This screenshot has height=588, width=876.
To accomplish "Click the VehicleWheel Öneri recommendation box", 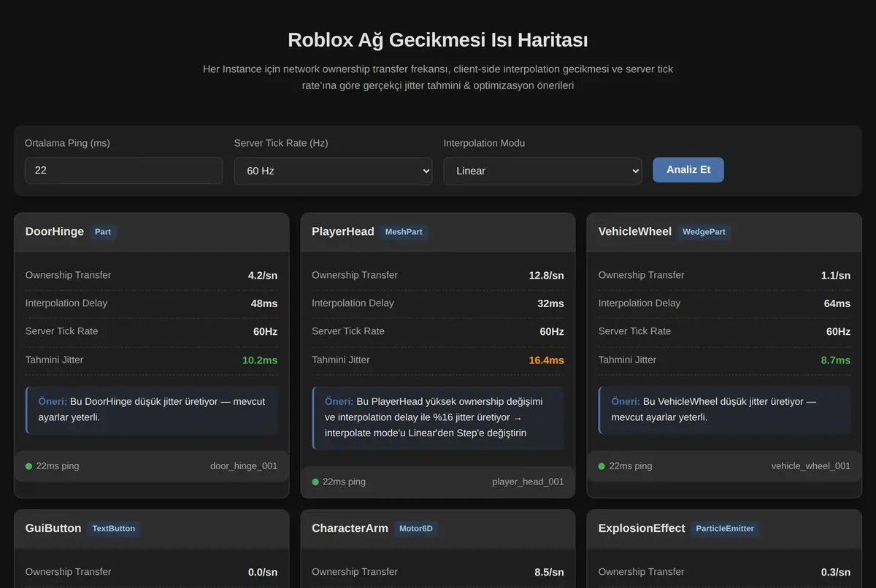I will [x=725, y=410].
